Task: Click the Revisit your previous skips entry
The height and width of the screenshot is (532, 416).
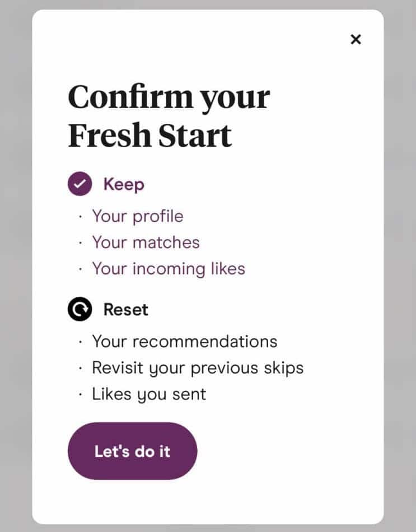Action: click(x=198, y=367)
